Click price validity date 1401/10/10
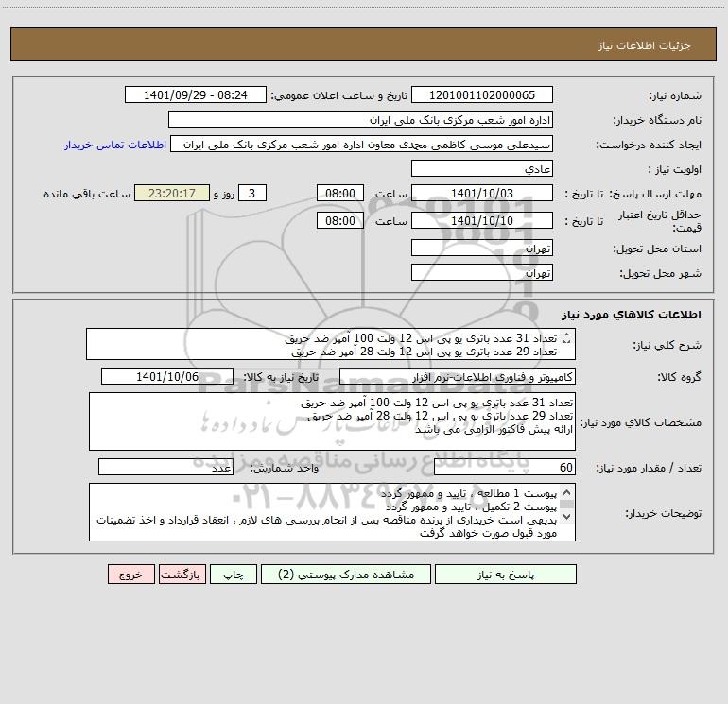728x704 pixels. (482, 220)
